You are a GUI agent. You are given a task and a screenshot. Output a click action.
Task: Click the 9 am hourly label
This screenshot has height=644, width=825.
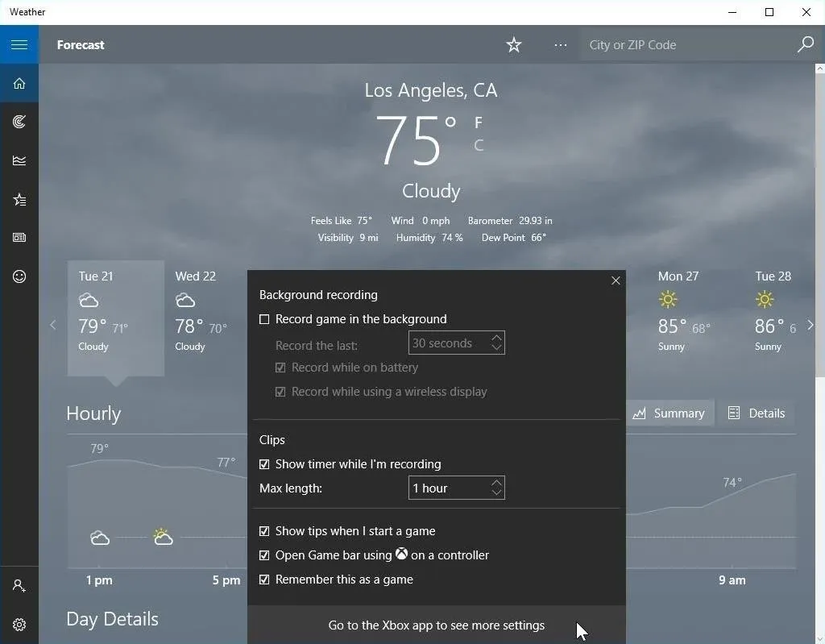(x=732, y=580)
